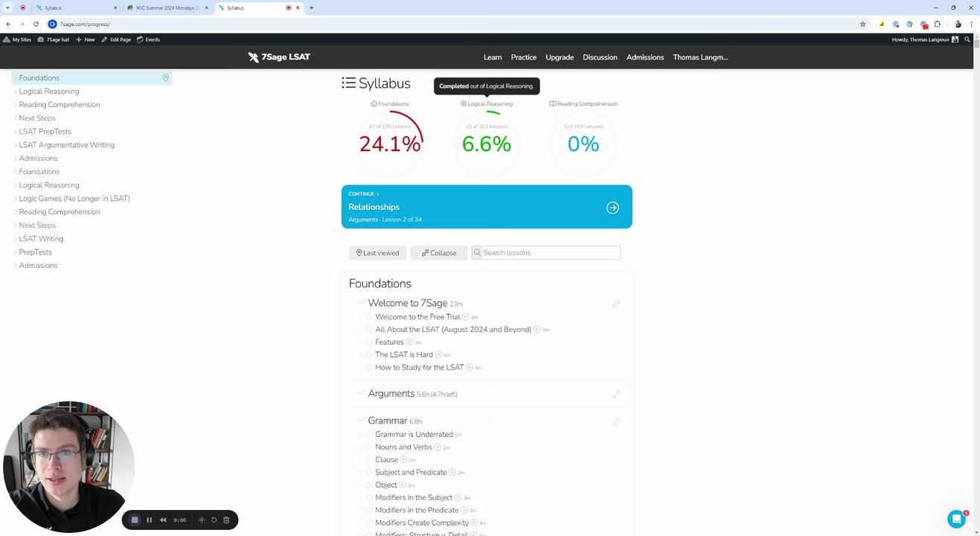Click the WordPress admin bar search magnifier
Image resolution: width=980 pixels, height=536 pixels.
click(967, 39)
